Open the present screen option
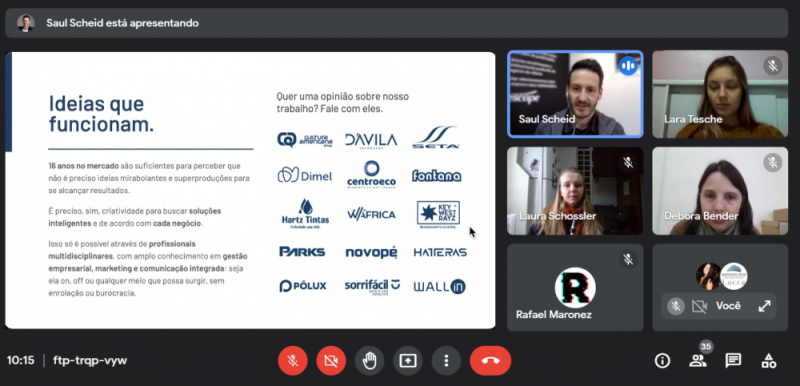This screenshot has width=800, height=386. 408,361
